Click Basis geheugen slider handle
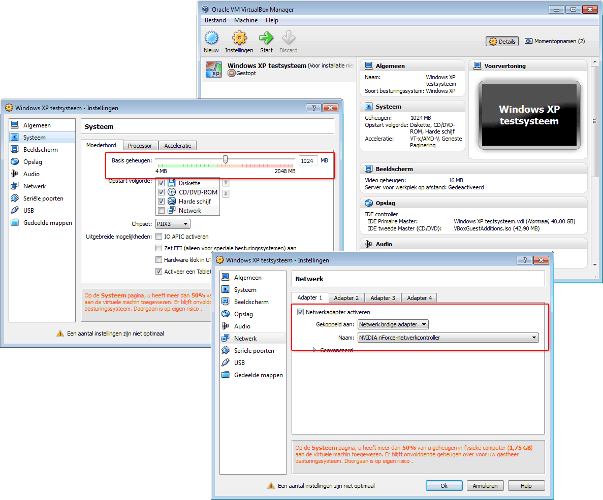Image resolution: width=603 pixels, height=500 pixels. coord(226,159)
